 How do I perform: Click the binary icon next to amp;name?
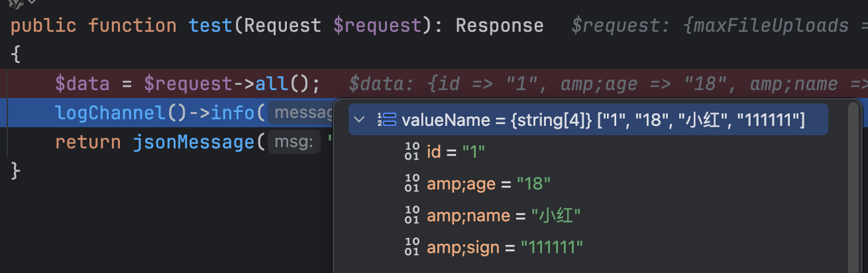pos(412,215)
